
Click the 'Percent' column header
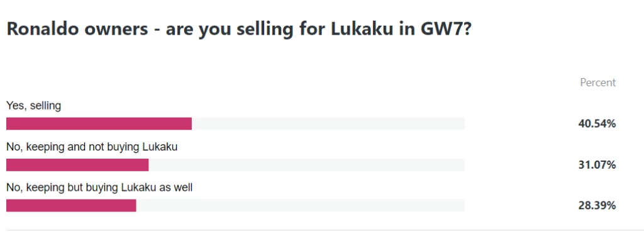tap(597, 82)
